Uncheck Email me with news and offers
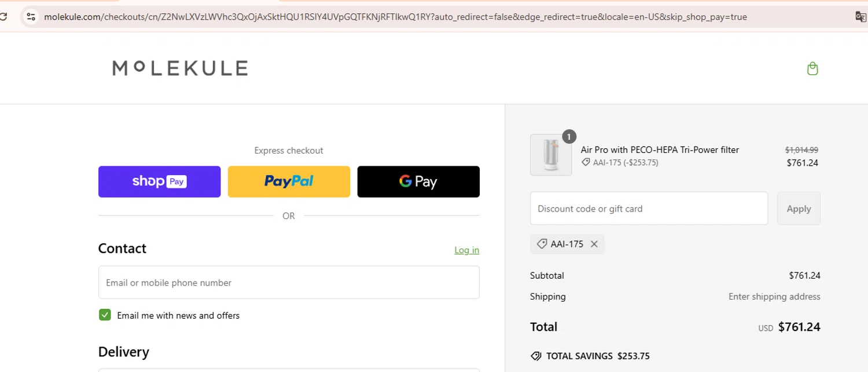The image size is (868, 372). click(x=105, y=315)
